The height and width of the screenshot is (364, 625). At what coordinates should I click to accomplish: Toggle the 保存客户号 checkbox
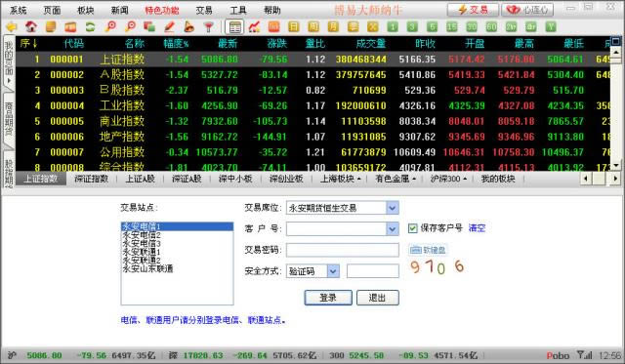tap(412, 228)
